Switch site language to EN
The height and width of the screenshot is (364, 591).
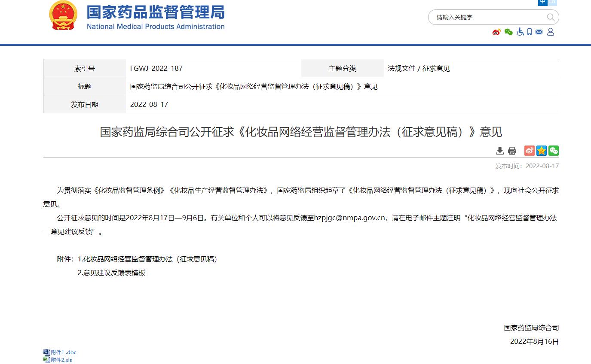point(551,2)
